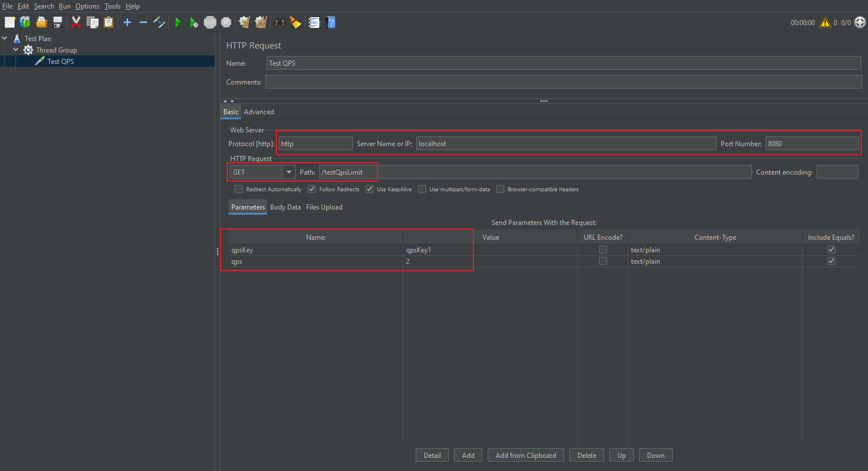Open the Help question mark icon

(331, 22)
